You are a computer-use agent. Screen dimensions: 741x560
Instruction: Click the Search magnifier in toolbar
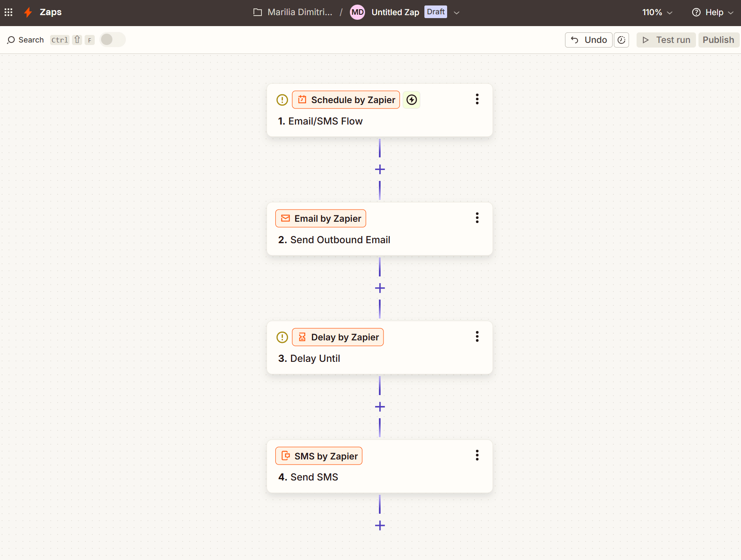pos(11,40)
